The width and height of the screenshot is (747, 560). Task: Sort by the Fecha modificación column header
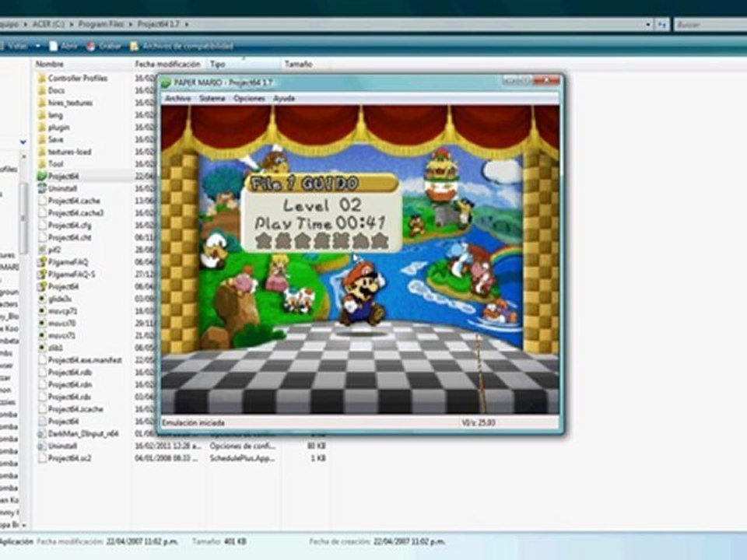[x=168, y=64]
